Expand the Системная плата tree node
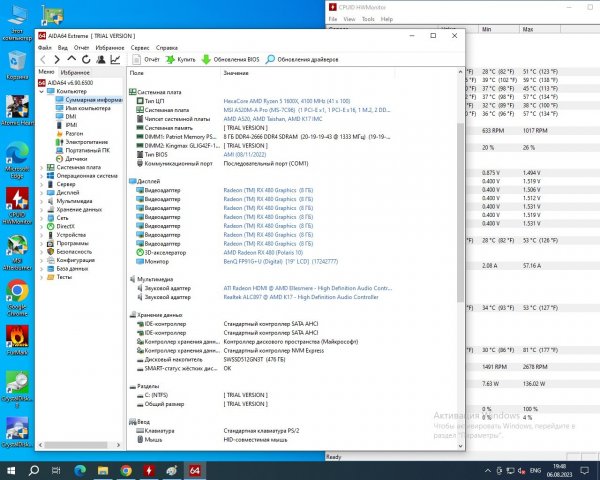The image size is (600, 480). coord(42,167)
